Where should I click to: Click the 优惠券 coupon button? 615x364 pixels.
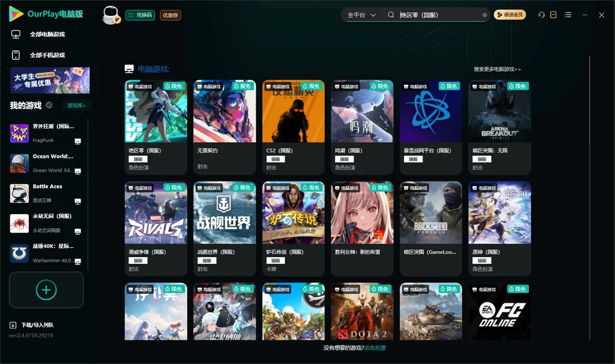click(x=170, y=15)
